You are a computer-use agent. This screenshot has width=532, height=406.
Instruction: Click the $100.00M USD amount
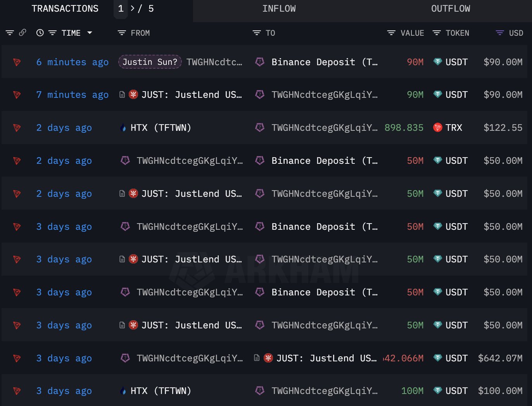coord(500,391)
